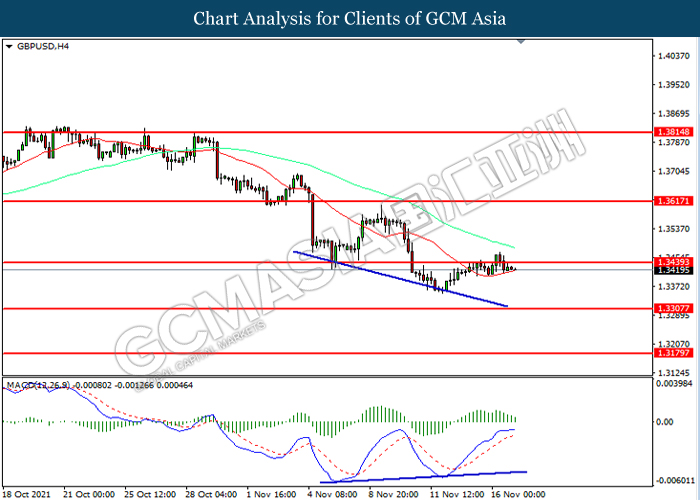Screen dimensions: 700x500
Task: Click the 21 Oct 00:00 time label
Action: coord(89,494)
